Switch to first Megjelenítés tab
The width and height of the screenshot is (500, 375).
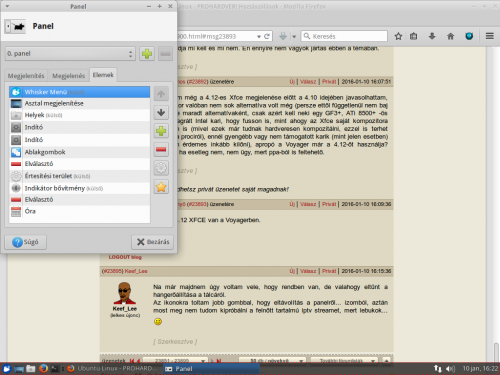pos(26,76)
